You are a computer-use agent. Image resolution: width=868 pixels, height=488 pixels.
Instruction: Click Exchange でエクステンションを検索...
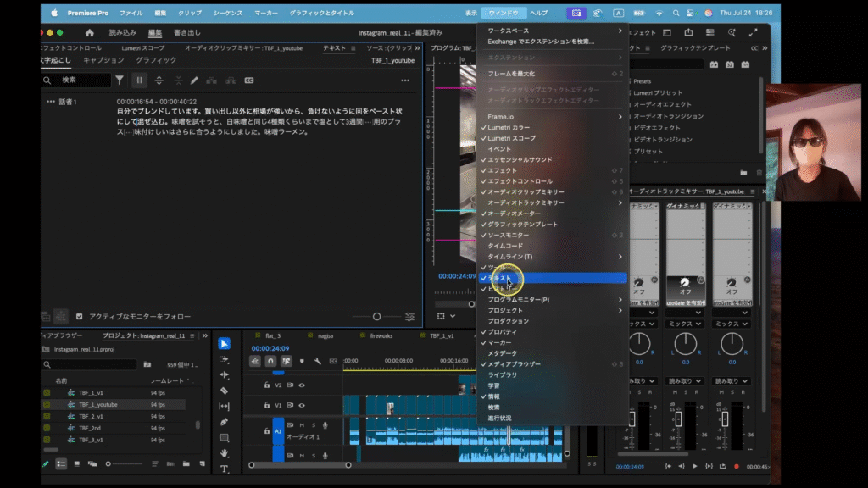541,42
